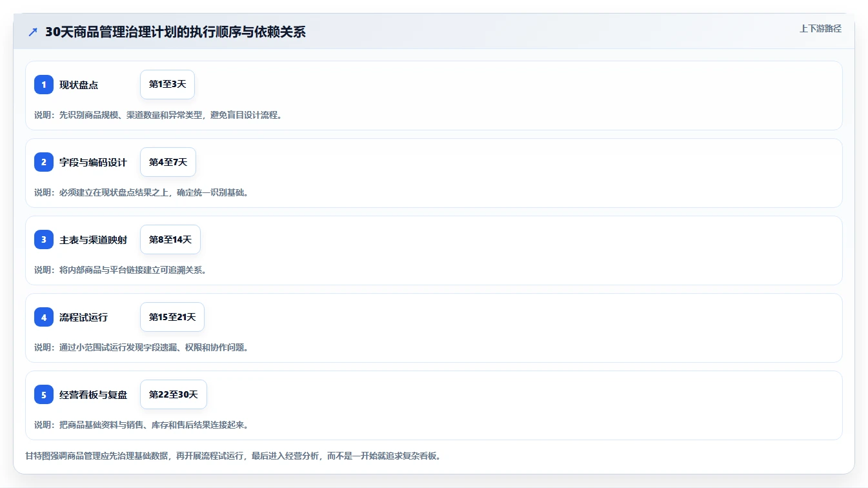Click the description starting 通过小范围试运行
Screen dimensions: 868x488
tap(141, 347)
